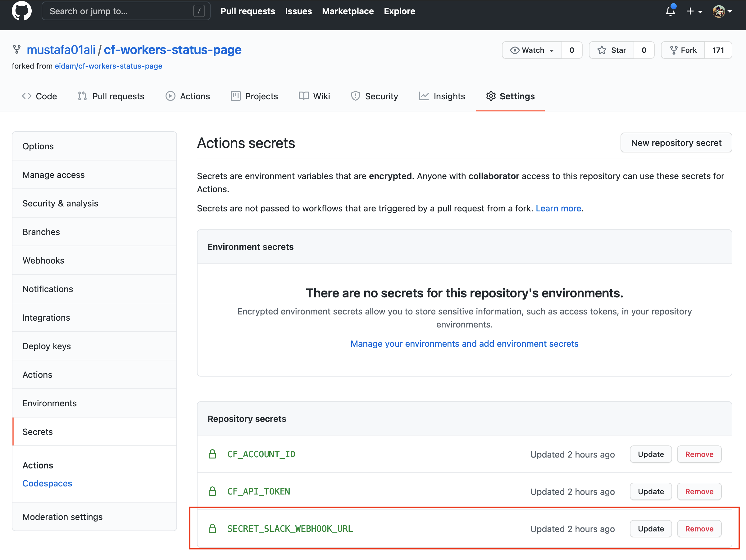Open Explore in top navigation
The image size is (746, 560).
pyautogui.click(x=399, y=11)
